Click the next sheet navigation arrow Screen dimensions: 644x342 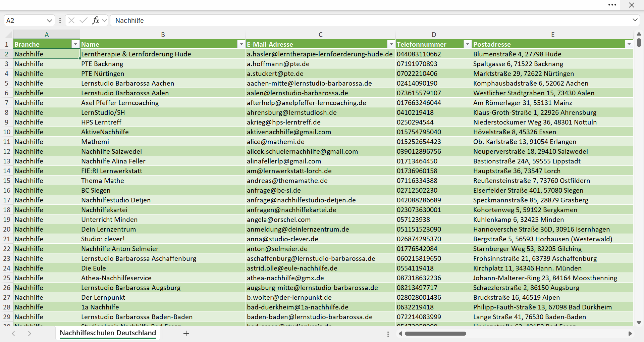30,333
